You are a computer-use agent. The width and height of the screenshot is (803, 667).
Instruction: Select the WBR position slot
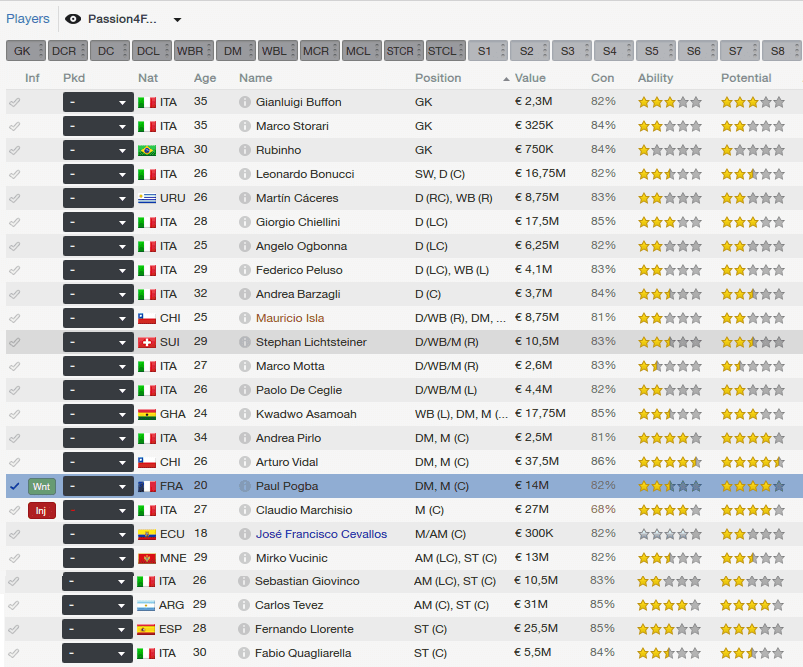pos(194,51)
